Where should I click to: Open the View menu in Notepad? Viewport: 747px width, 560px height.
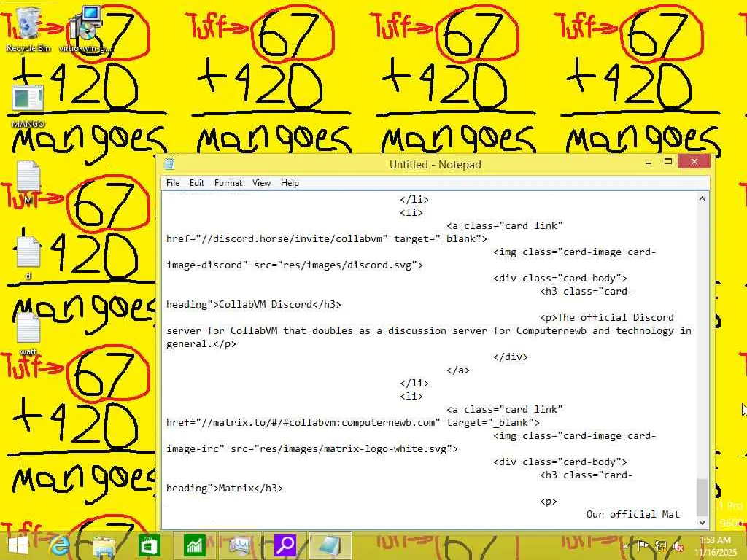click(262, 183)
